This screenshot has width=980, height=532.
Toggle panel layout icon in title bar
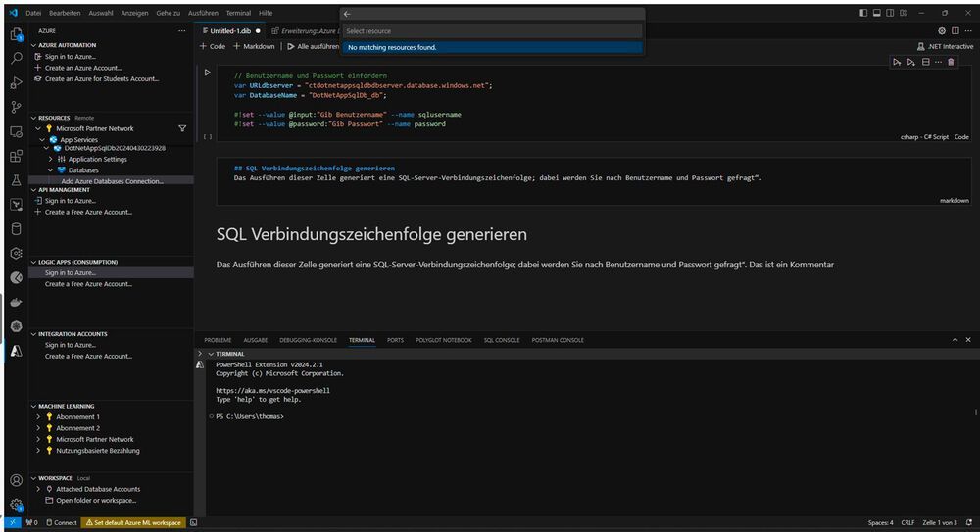pos(877,13)
